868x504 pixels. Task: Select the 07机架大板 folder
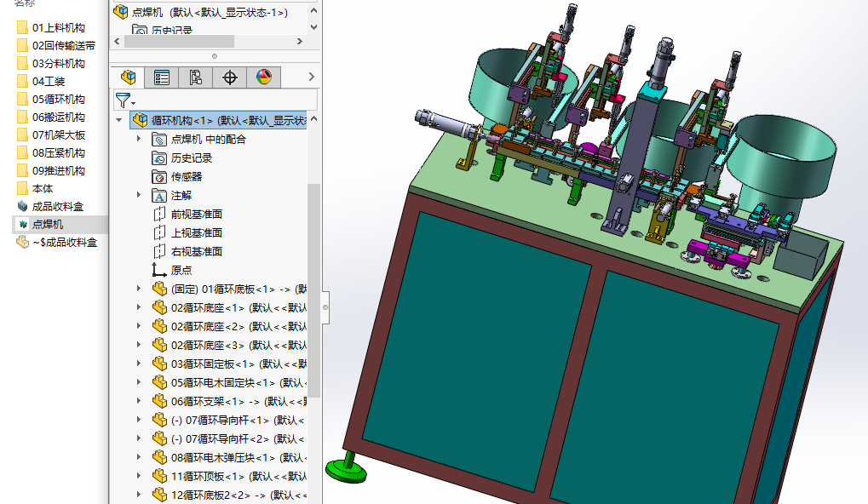pos(51,135)
